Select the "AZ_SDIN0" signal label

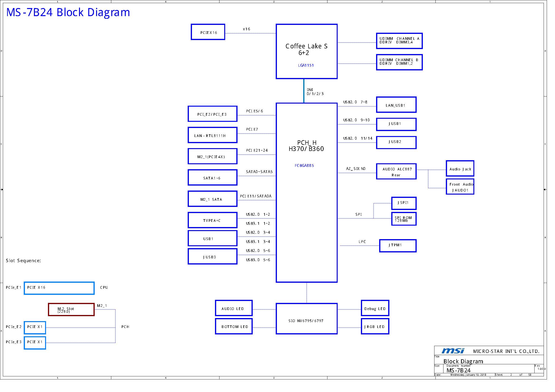click(x=356, y=169)
